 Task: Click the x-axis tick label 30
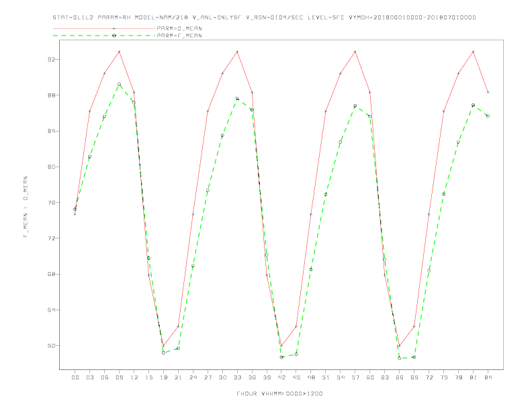(222, 377)
